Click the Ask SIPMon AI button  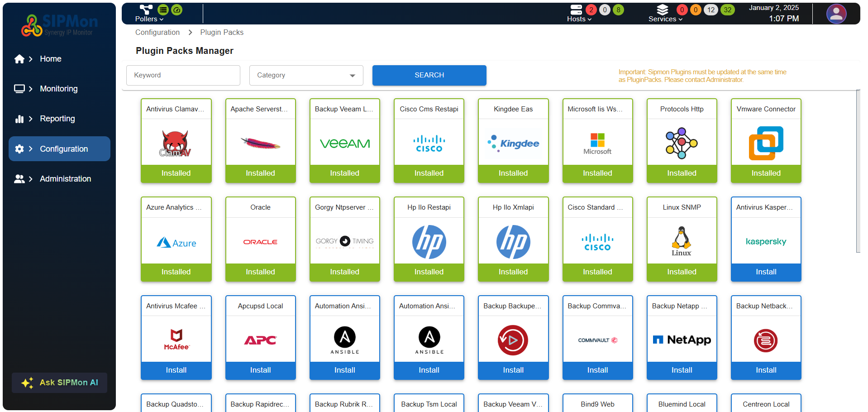tap(60, 383)
